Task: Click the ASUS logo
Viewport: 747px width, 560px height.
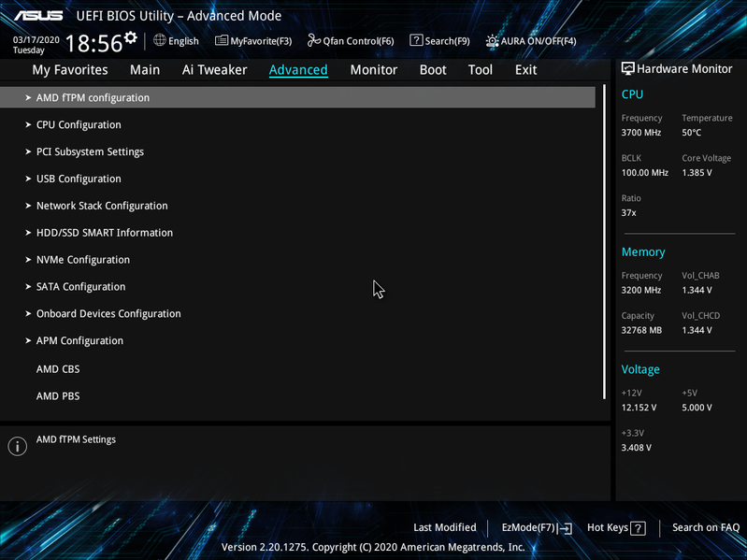Action: 38,16
